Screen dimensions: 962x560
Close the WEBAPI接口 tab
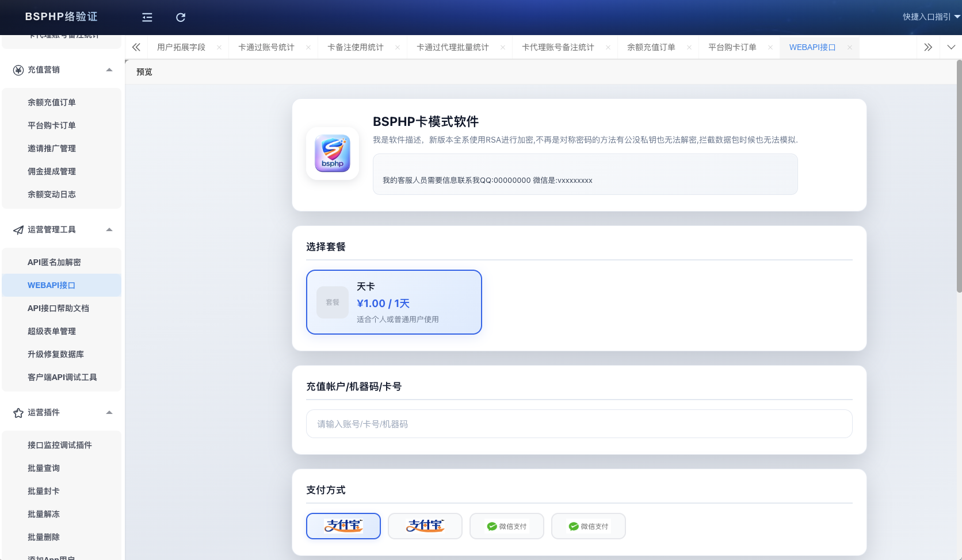tap(850, 47)
